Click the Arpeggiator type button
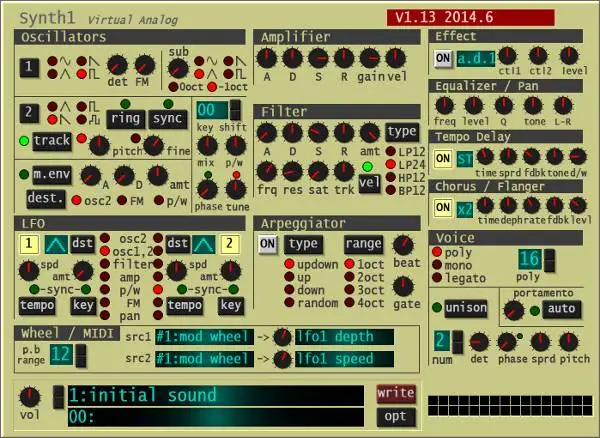 304,243
